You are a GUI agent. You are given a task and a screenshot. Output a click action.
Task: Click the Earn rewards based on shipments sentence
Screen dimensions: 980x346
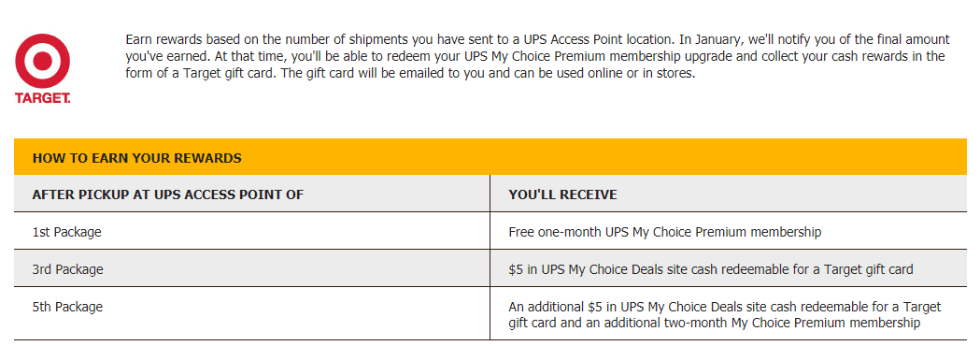point(400,39)
